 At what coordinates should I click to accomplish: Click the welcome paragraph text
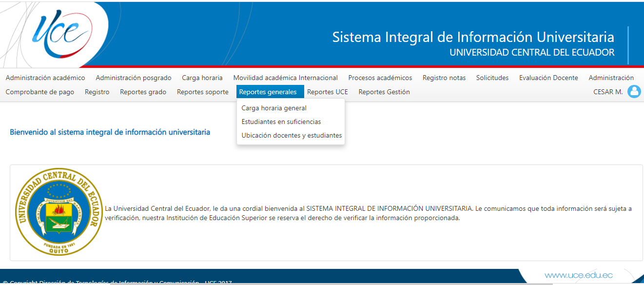(368, 213)
